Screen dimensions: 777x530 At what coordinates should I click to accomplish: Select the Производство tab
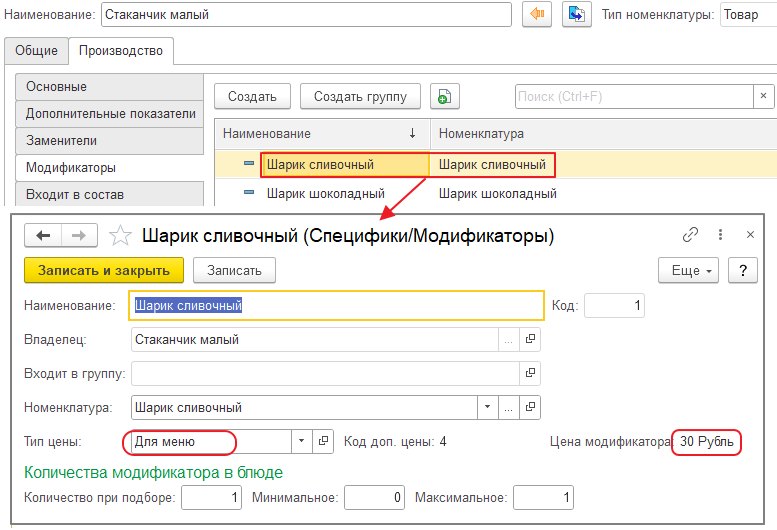coord(121,51)
